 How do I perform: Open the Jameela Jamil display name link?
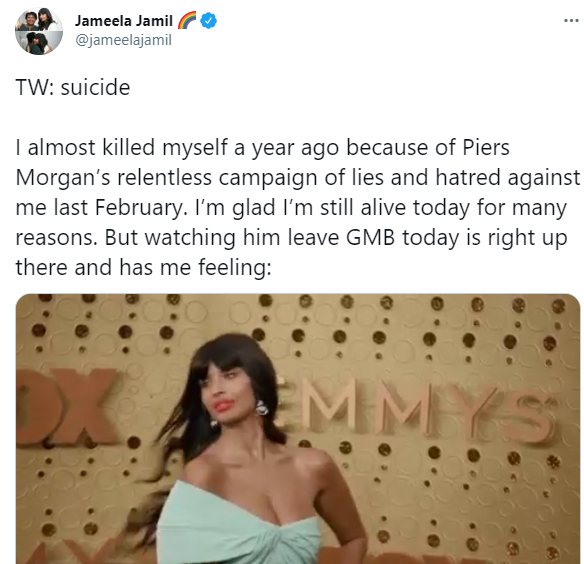[x=124, y=21]
